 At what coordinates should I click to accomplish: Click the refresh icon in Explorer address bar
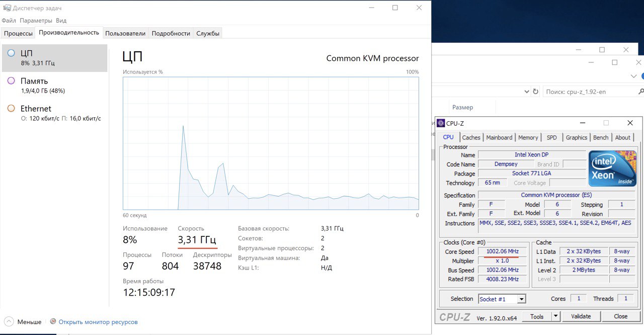[536, 92]
